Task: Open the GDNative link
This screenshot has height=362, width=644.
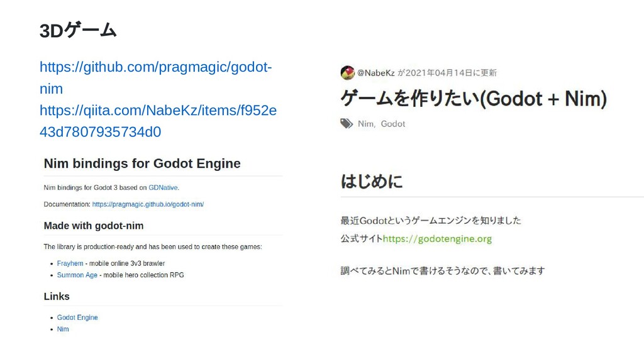Action: tap(163, 187)
